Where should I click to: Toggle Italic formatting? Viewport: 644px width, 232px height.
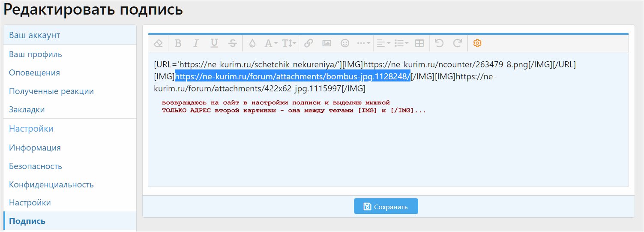pyautogui.click(x=196, y=43)
